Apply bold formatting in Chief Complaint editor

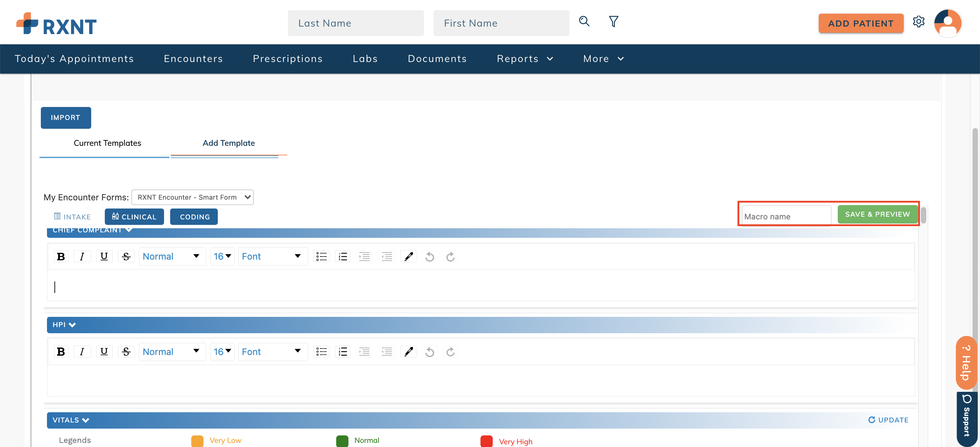(x=61, y=256)
